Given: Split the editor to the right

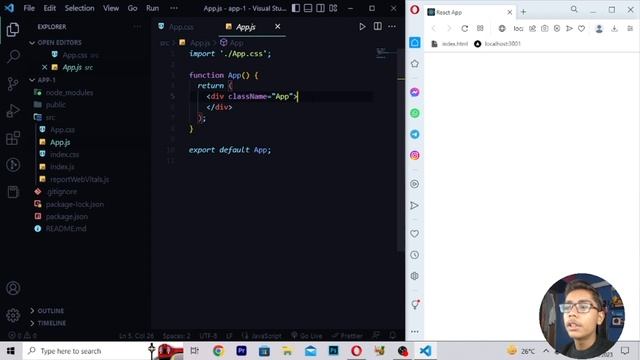Looking at the screenshot, I should click(x=378, y=27).
